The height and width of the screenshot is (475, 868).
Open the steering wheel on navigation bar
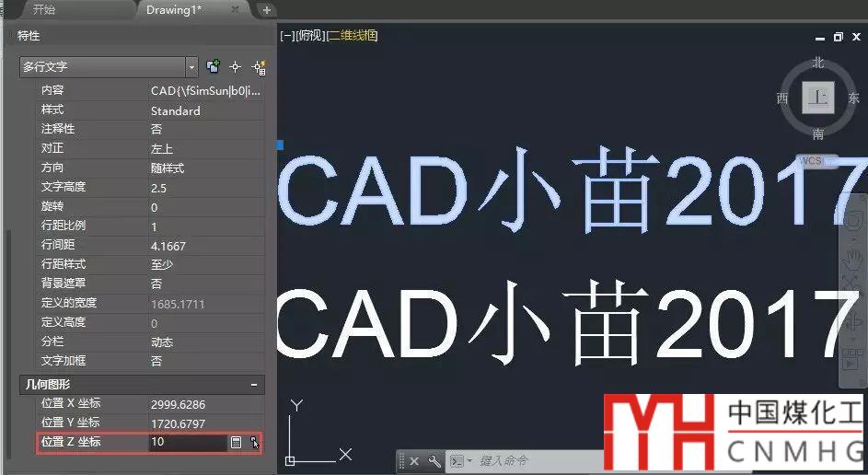[x=853, y=220]
